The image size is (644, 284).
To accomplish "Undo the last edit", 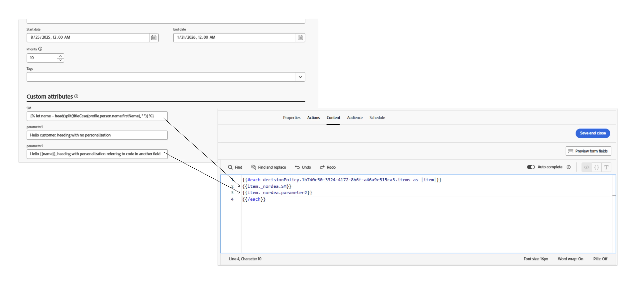I will tap(303, 167).
